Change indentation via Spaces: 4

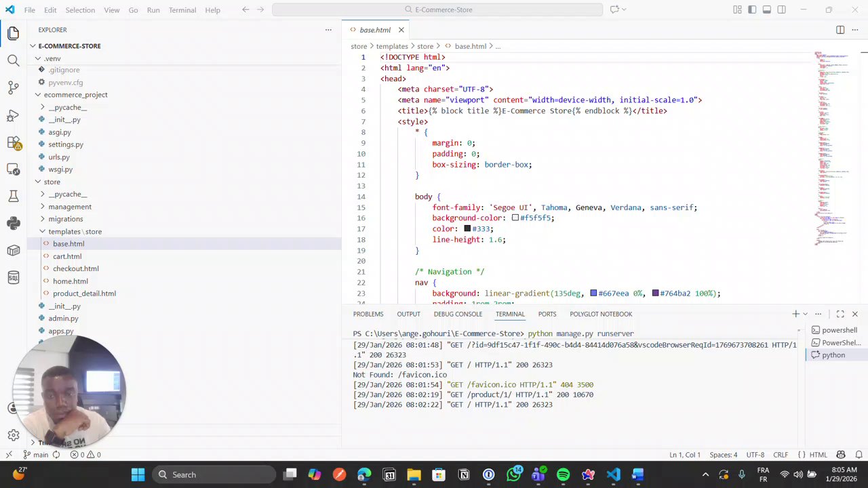(x=724, y=455)
